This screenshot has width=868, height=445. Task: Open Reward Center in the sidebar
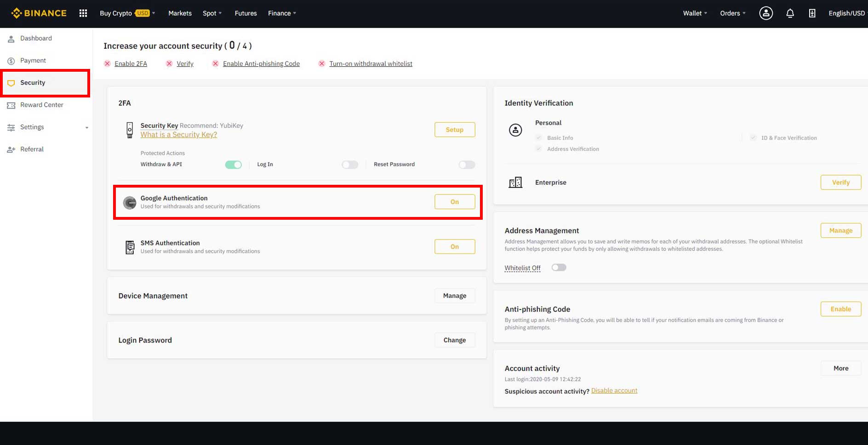pos(42,105)
